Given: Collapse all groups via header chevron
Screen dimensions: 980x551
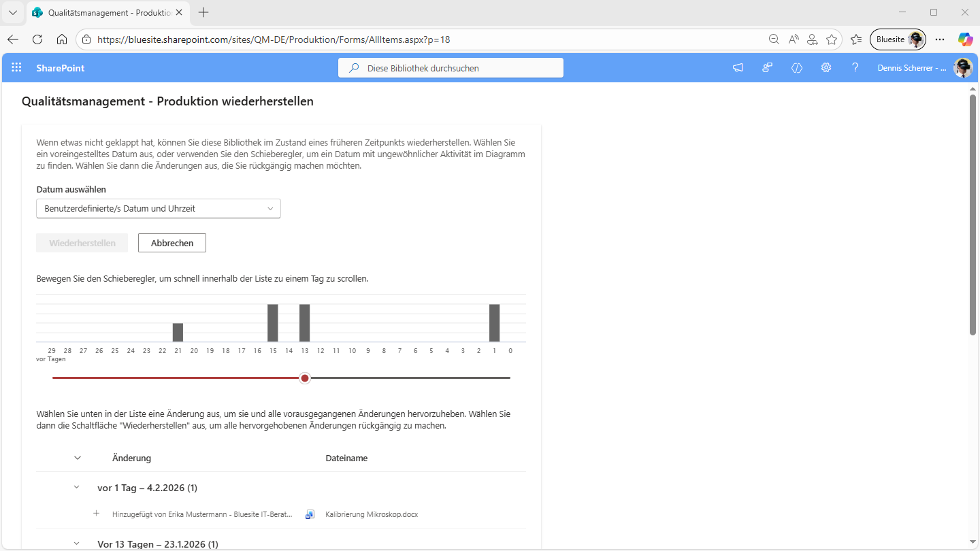Looking at the screenshot, I should tap(78, 458).
